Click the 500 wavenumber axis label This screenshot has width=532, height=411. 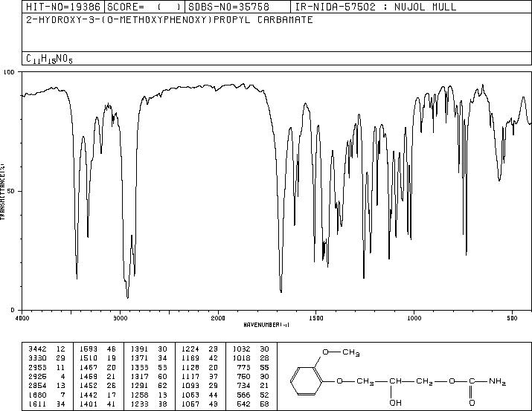click(x=513, y=318)
